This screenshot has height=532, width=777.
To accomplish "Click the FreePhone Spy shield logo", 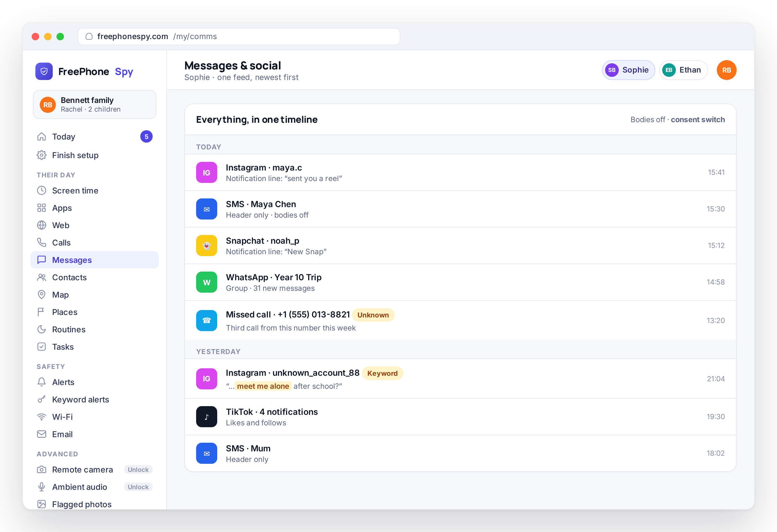I will click(x=44, y=71).
